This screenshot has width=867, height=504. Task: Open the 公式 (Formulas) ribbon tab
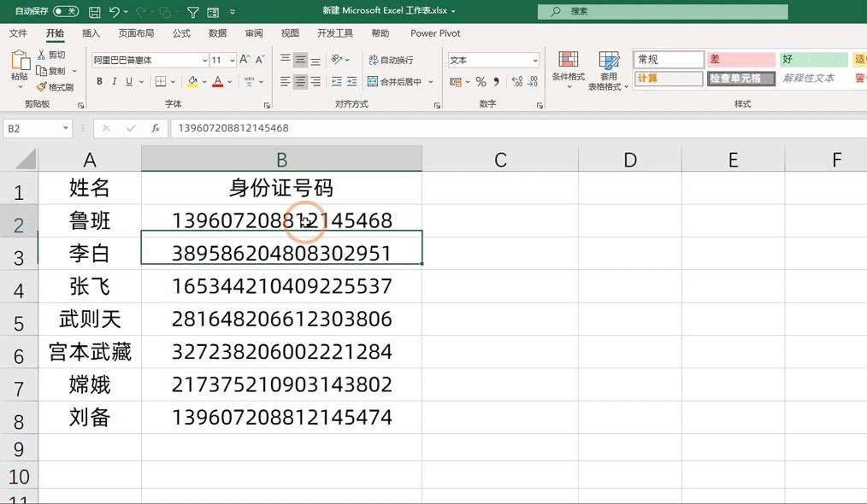tap(181, 33)
